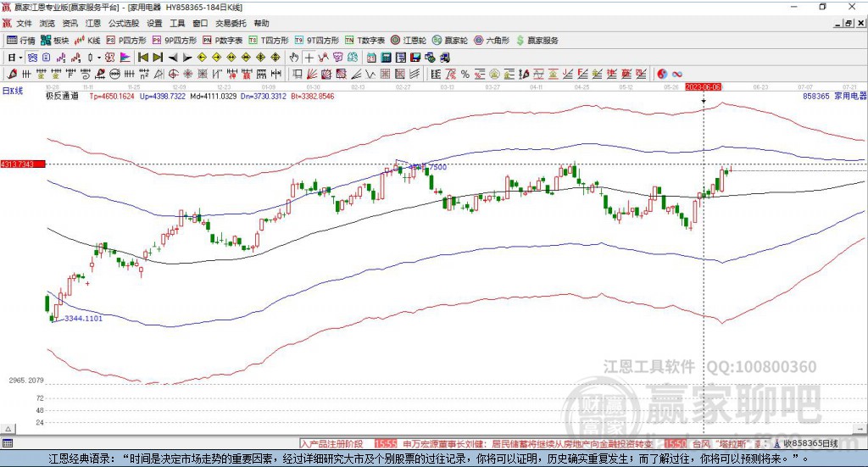868x467 pixels.
Task: Click the floppy disk save icon
Action: coord(415,57)
